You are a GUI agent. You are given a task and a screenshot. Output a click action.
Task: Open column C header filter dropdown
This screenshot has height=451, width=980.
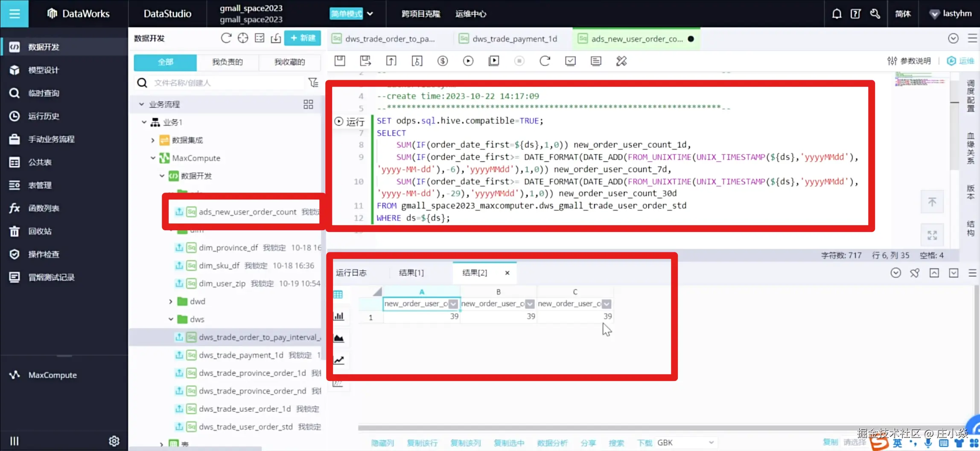coord(607,304)
